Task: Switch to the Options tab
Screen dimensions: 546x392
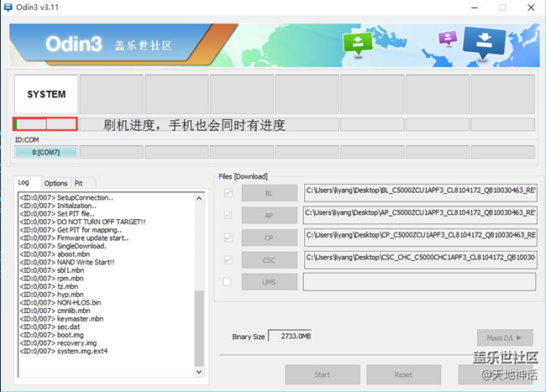Action: [x=55, y=183]
